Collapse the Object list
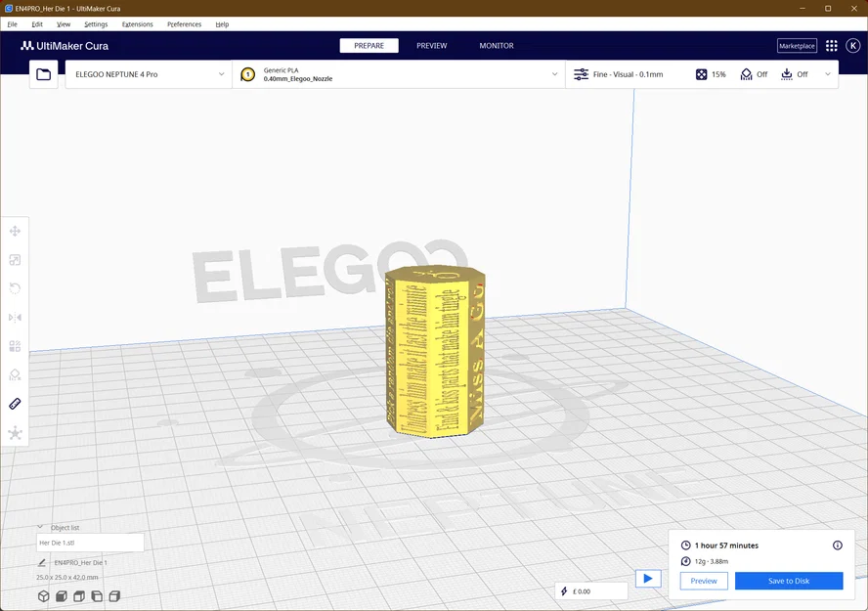This screenshot has height=611, width=868. [40, 527]
